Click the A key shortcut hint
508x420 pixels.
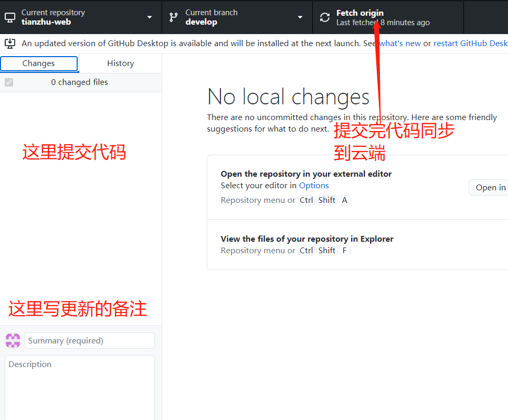344,200
